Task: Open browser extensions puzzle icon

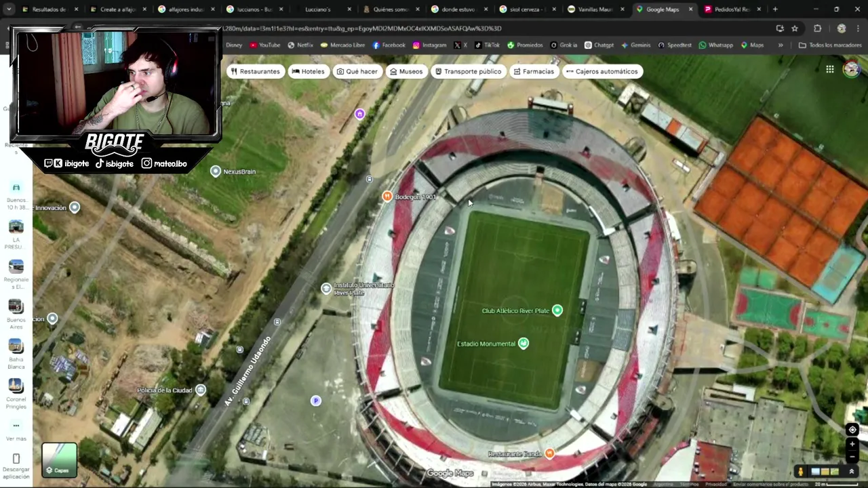Action: tap(817, 28)
